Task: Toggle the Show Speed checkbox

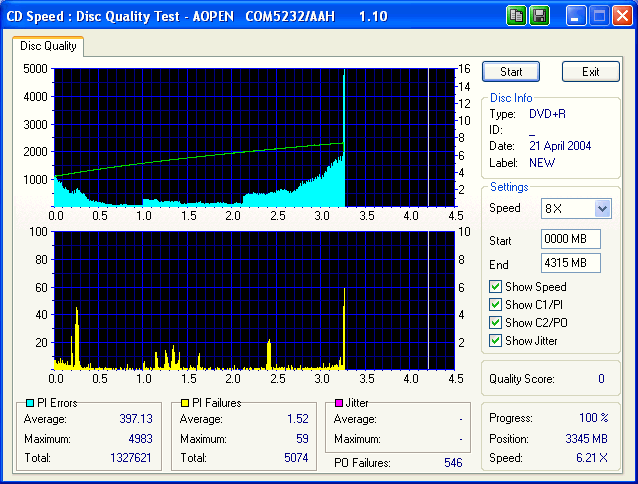Action: (x=495, y=287)
